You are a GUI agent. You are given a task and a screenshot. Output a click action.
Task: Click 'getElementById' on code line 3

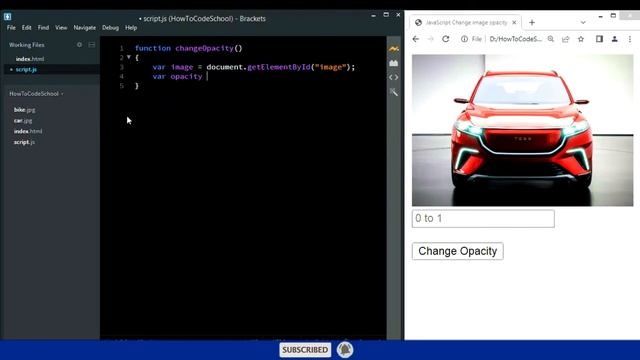[279, 67]
